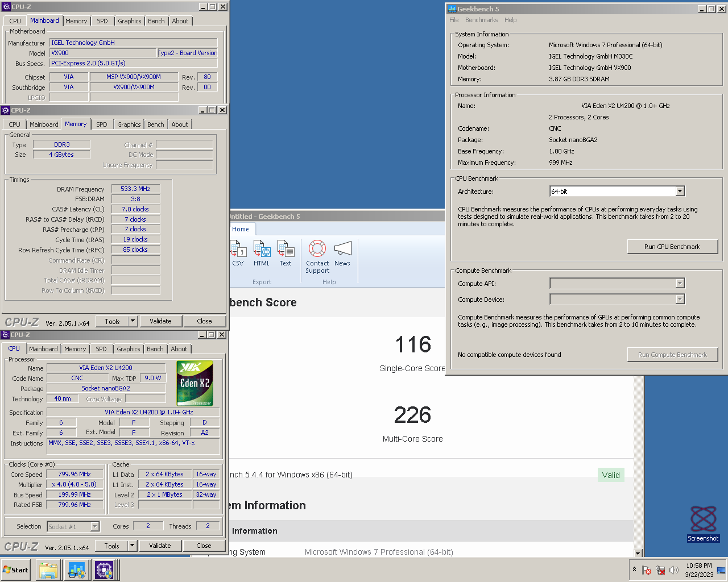The image size is (728, 582).
Task: Click Validate in CPU window
Action: pos(160,546)
